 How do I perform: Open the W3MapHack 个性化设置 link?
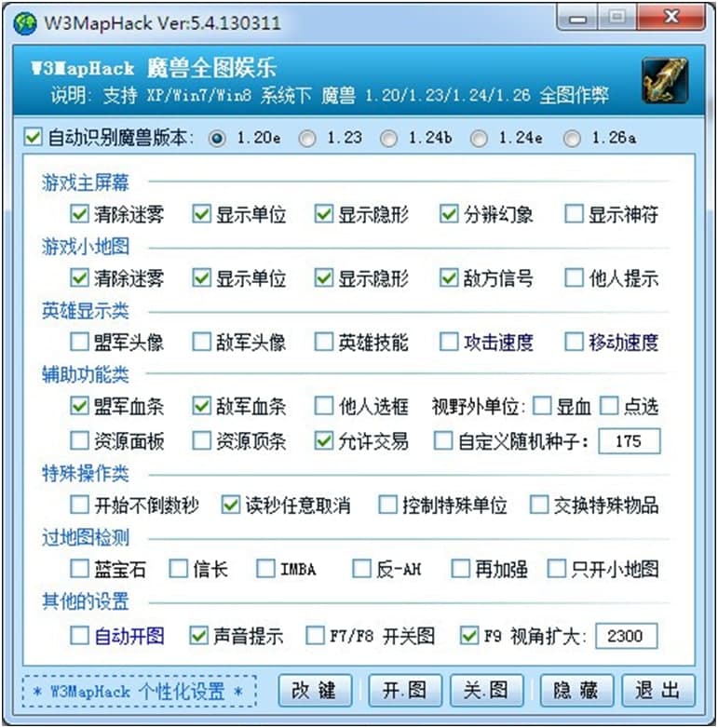pos(140,692)
